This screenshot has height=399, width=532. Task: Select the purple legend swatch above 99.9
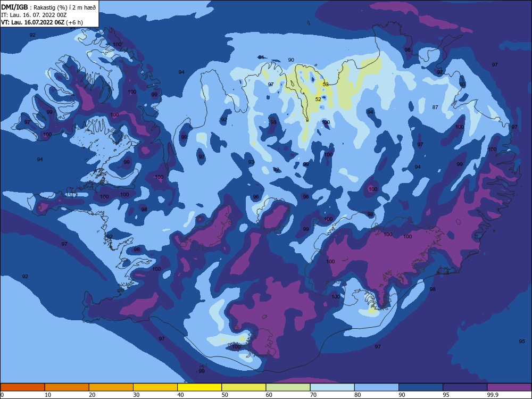click(509, 387)
